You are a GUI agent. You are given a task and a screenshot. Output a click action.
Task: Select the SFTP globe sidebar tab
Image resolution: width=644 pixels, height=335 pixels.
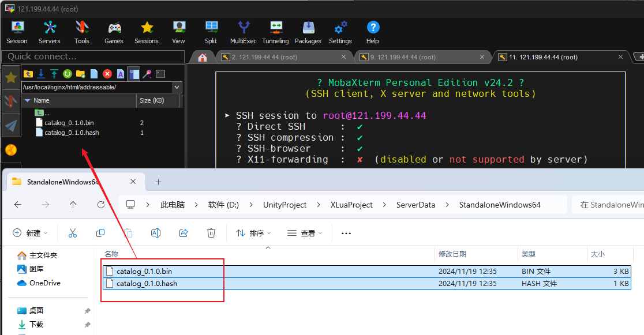coord(11,150)
